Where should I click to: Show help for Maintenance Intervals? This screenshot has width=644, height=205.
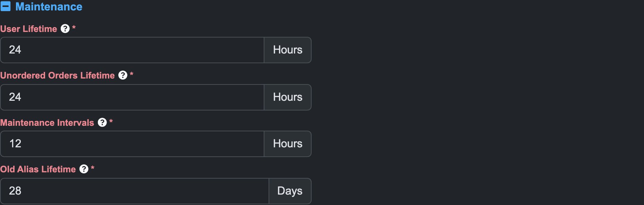[x=102, y=122]
